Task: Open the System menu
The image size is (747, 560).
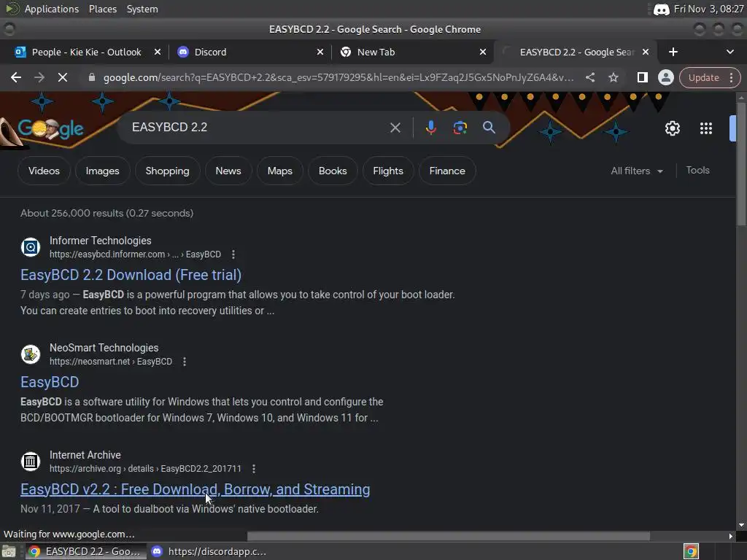Action: (x=142, y=9)
